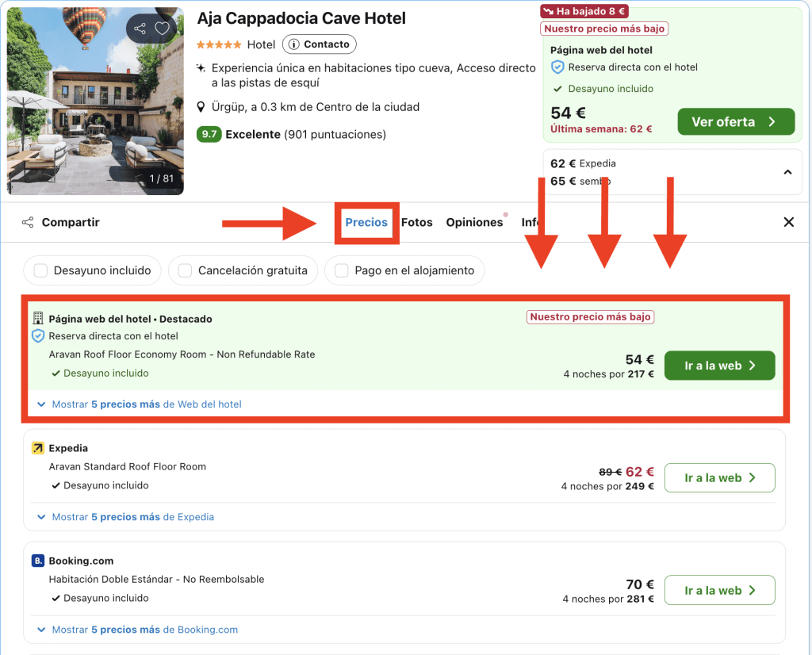Enable the Desayuno incluido filter
812x655 pixels.
pos(40,271)
